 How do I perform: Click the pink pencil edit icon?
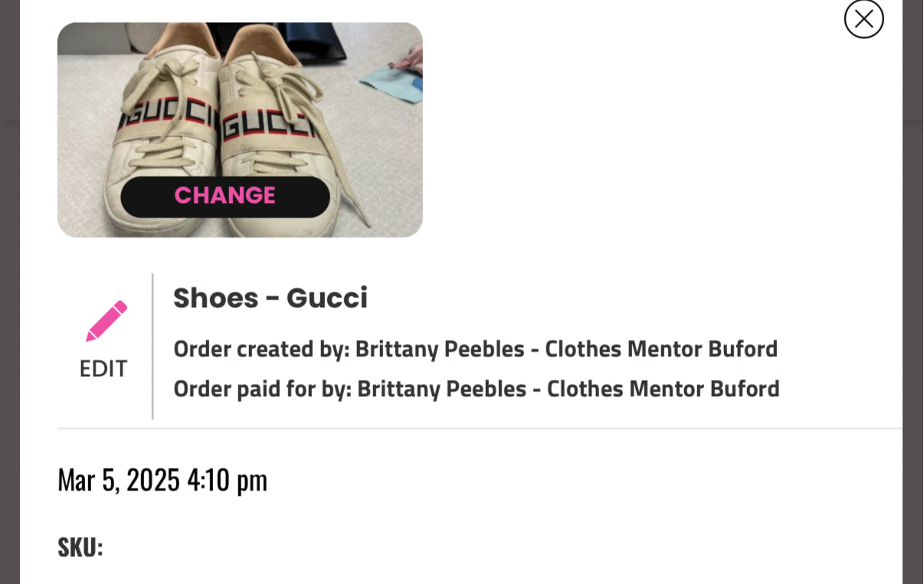[106, 321]
